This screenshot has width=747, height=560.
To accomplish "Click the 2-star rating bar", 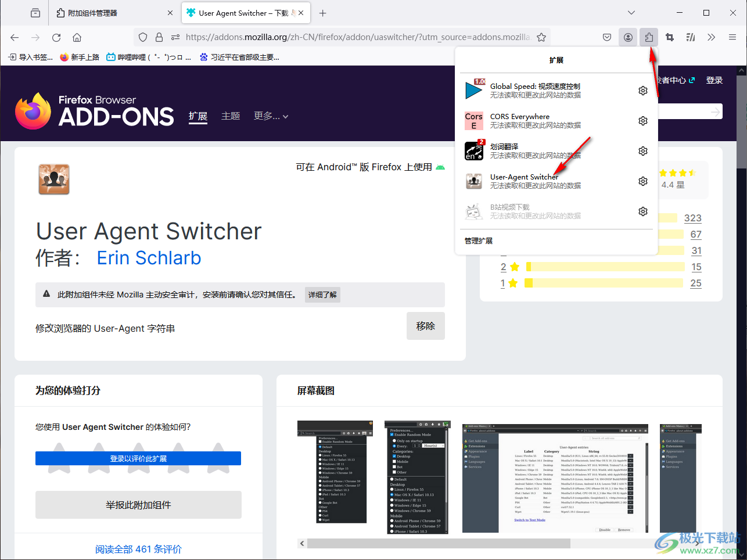I will (x=605, y=267).
